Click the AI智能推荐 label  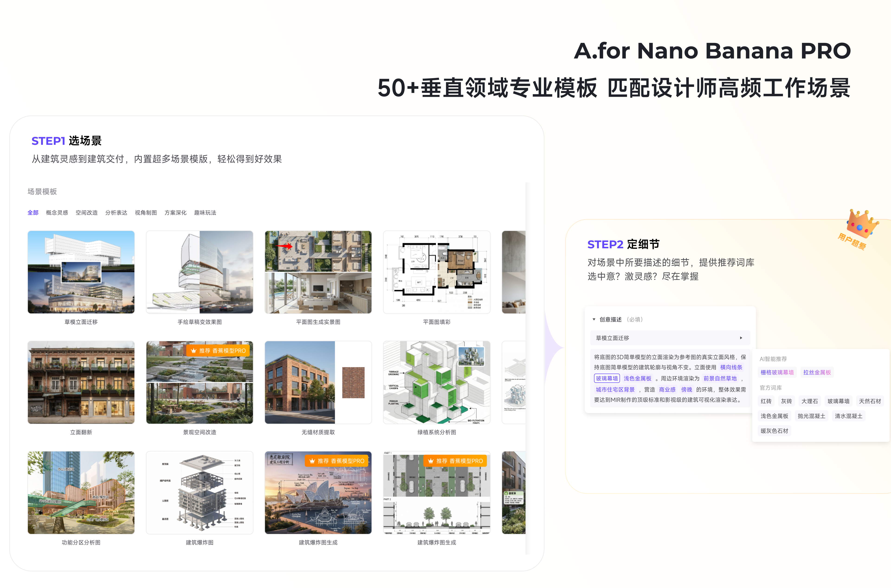773,359
